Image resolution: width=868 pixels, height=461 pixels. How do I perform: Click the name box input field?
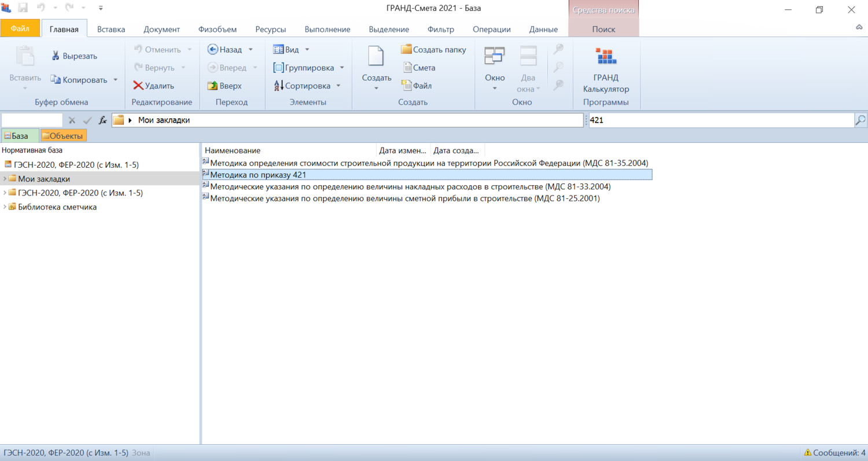point(32,120)
